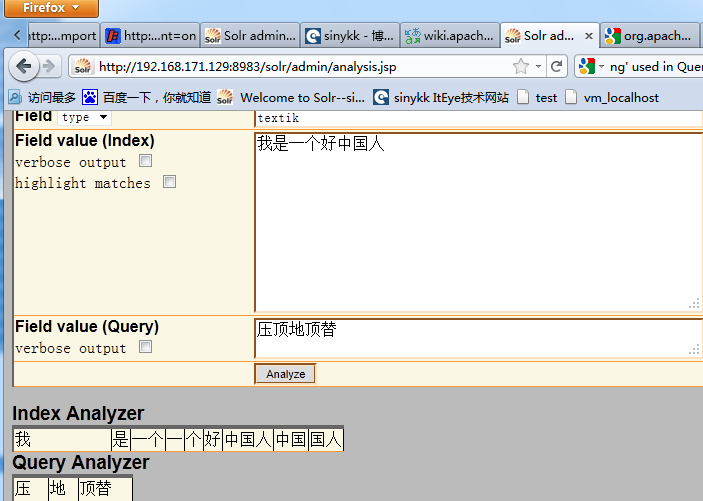
Task: Open the address bar history dropdown arrow
Action: pos(538,67)
